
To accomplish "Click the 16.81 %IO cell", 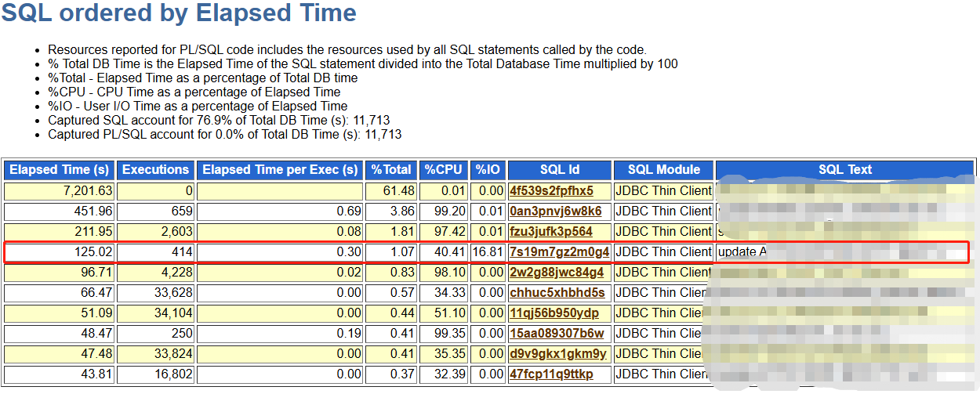I will tap(488, 252).
